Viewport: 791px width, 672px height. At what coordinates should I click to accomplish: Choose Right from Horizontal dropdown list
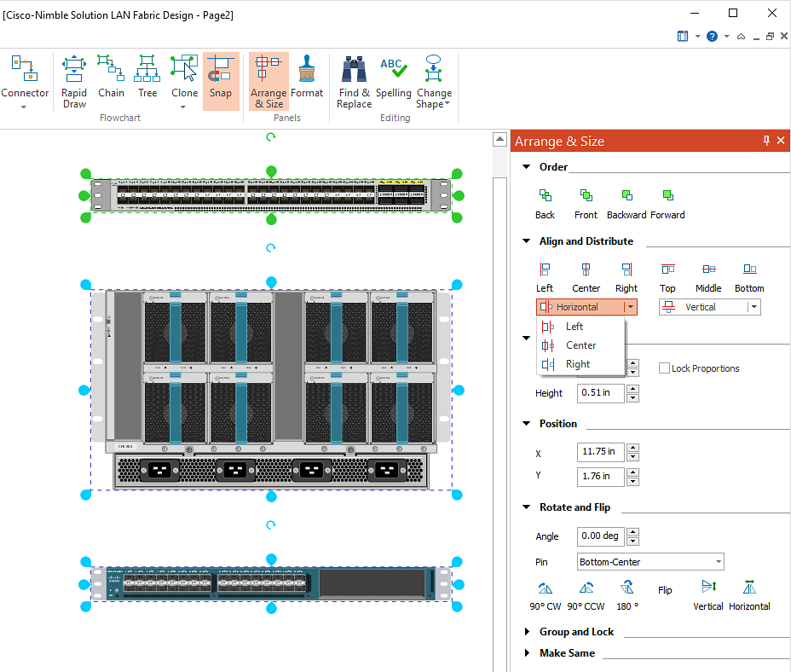[x=577, y=364]
